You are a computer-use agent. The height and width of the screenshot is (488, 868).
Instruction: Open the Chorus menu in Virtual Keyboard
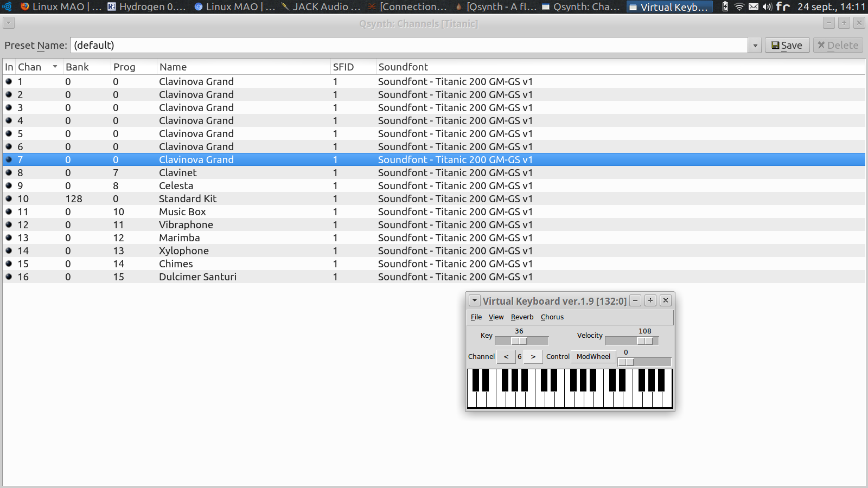click(x=552, y=317)
